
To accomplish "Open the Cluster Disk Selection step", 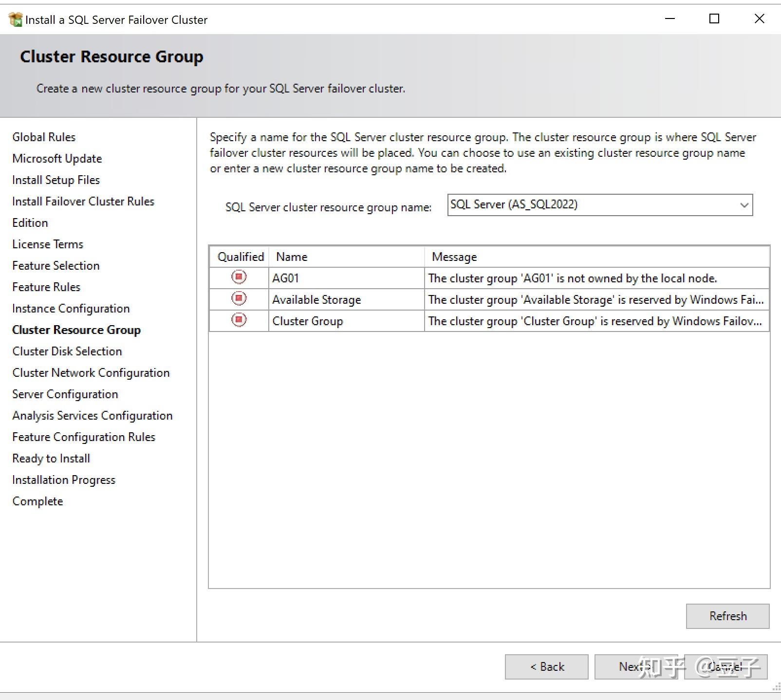I will pyautogui.click(x=67, y=351).
